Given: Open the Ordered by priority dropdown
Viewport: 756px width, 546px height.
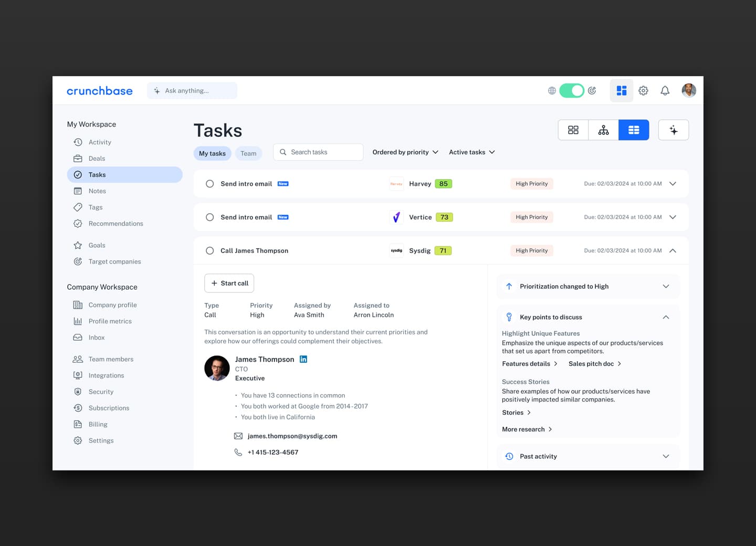Looking at the screenshot, I should point(405,152).
